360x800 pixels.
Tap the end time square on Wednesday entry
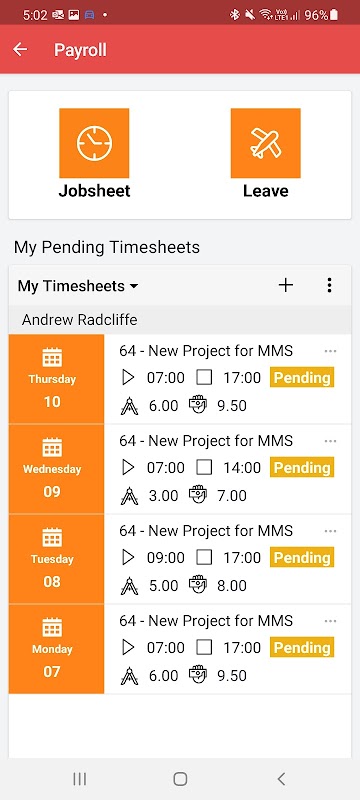coord(204,467)
